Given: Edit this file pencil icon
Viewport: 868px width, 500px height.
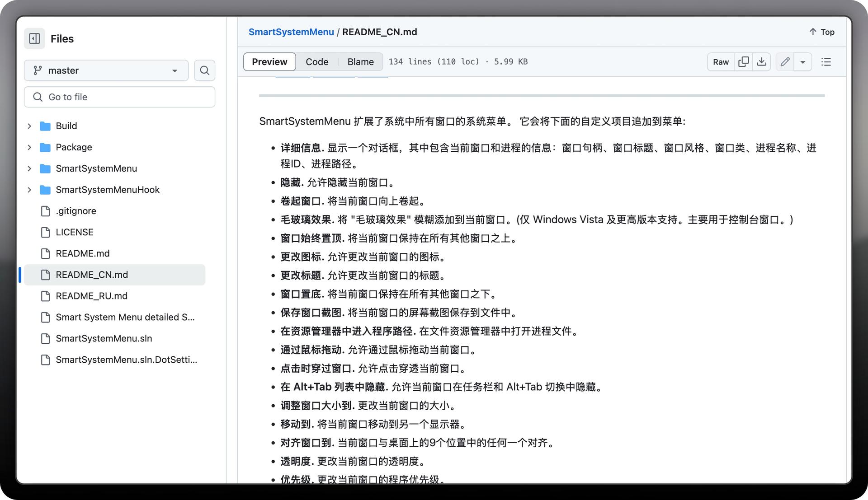Looking at the screenshot, I should [785, 62].
